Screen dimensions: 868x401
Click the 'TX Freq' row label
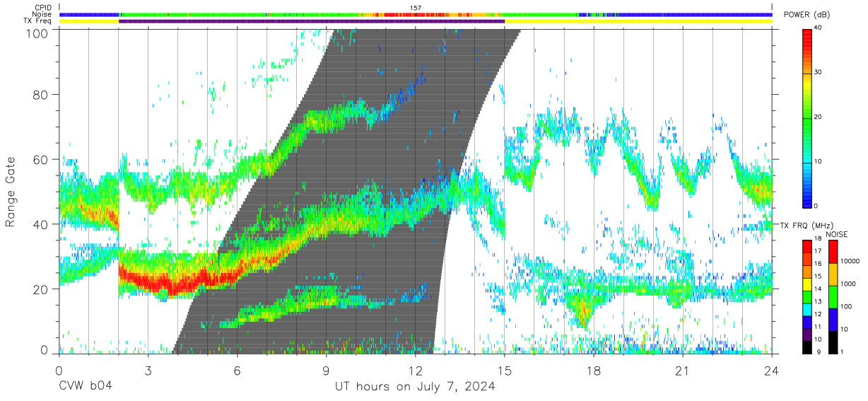[x=39, y=21]
